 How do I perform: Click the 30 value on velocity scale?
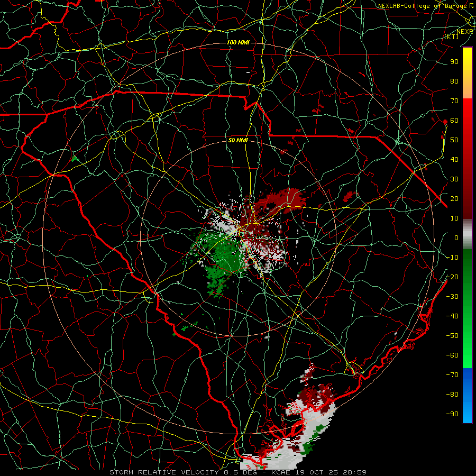454,179
